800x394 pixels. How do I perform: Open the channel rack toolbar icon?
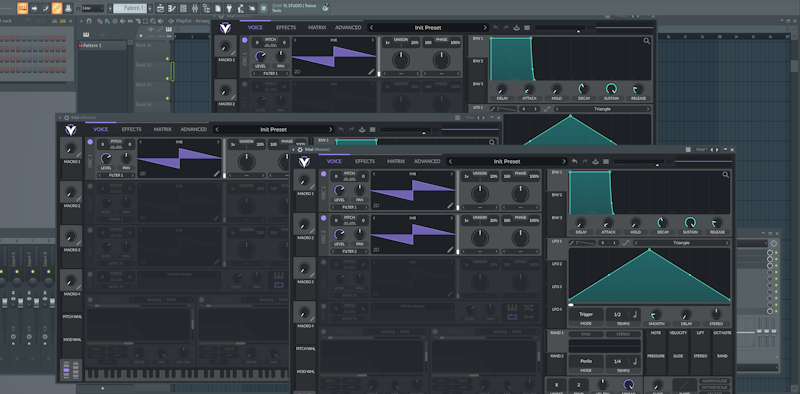pyautogui.click(x=183, y=8)
